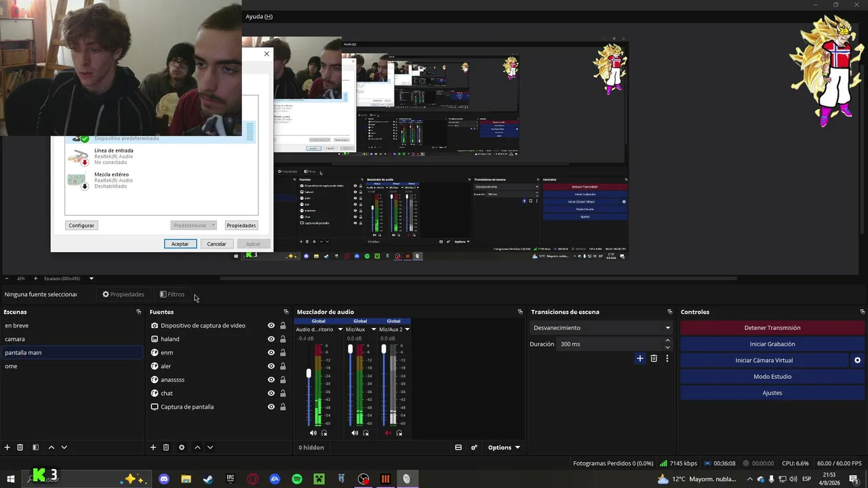Undock the Escenas panel

point(139,312)
